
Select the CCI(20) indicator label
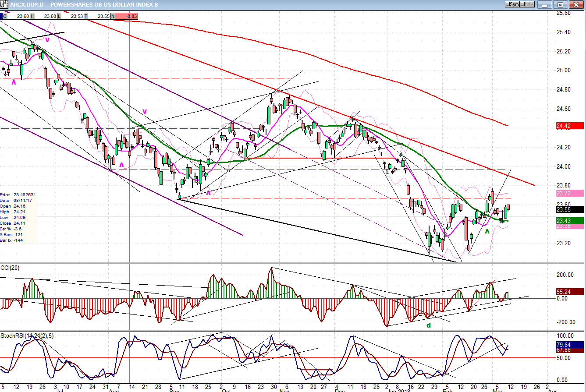tap(11, 267)
